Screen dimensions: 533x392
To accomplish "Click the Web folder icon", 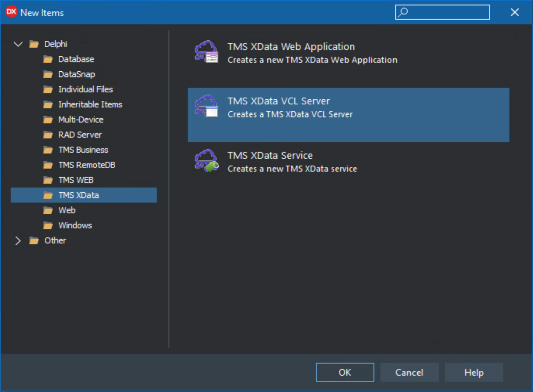I will pyautogui.click(x=48, y=211).
